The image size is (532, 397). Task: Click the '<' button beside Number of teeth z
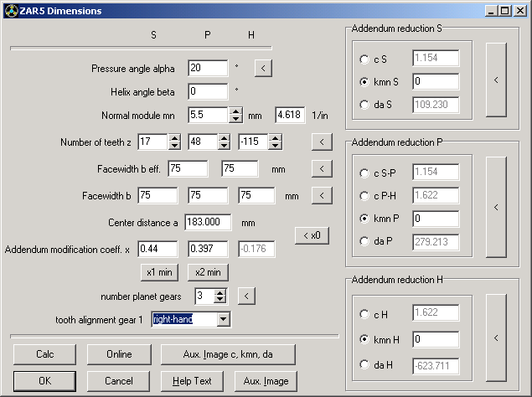point(321,142)
